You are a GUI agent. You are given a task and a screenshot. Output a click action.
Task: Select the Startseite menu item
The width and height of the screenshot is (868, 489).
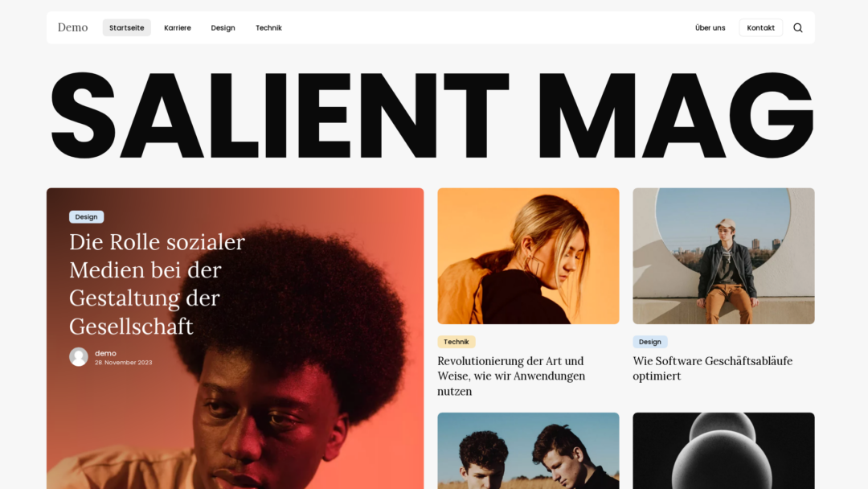pyautogui.click(x=127, y=27)
